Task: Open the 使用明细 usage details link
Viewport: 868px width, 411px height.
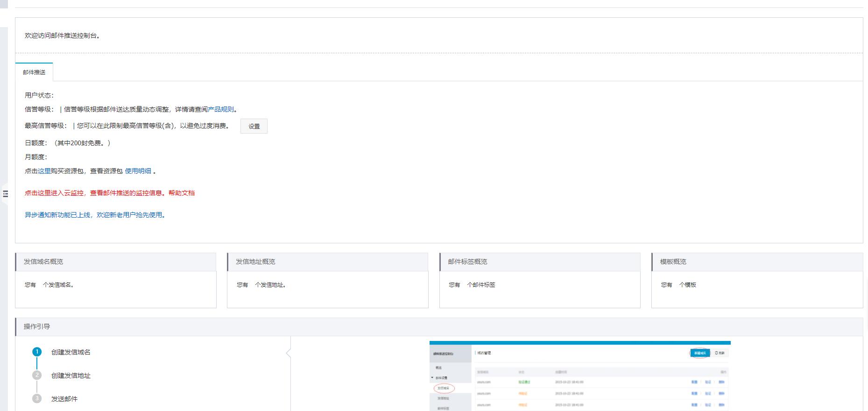Action: [x=138, y=171]
